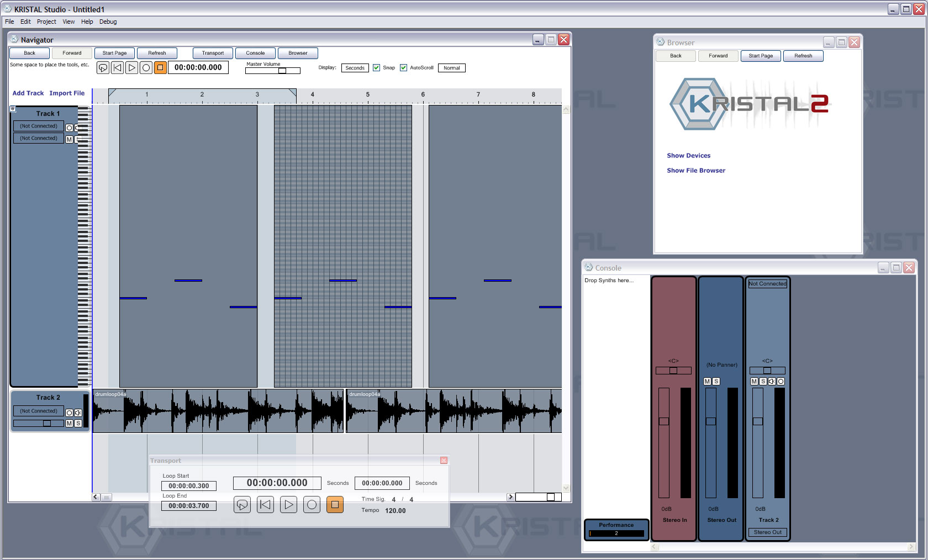Open the Help menu

pos(87,22)
